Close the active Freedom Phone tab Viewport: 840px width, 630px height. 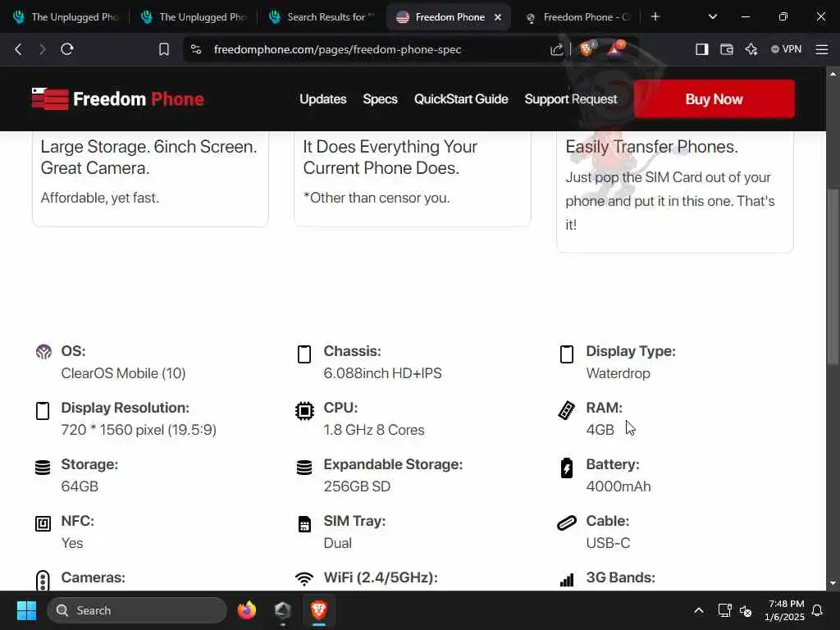(x=498, y=17)
